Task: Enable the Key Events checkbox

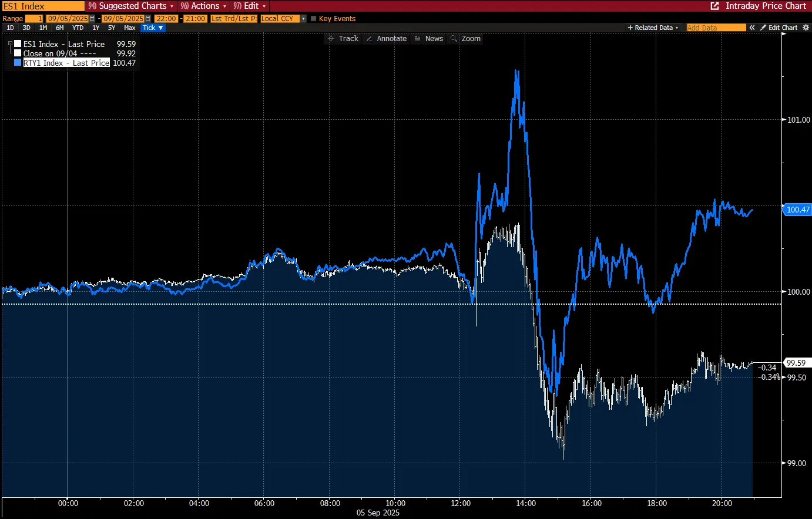Action: [x=313, y=19]
